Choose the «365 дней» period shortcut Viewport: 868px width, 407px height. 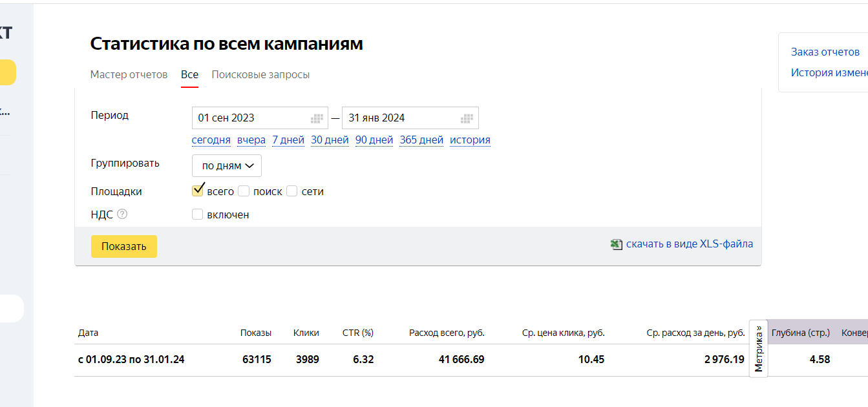(x=421, y=140)
